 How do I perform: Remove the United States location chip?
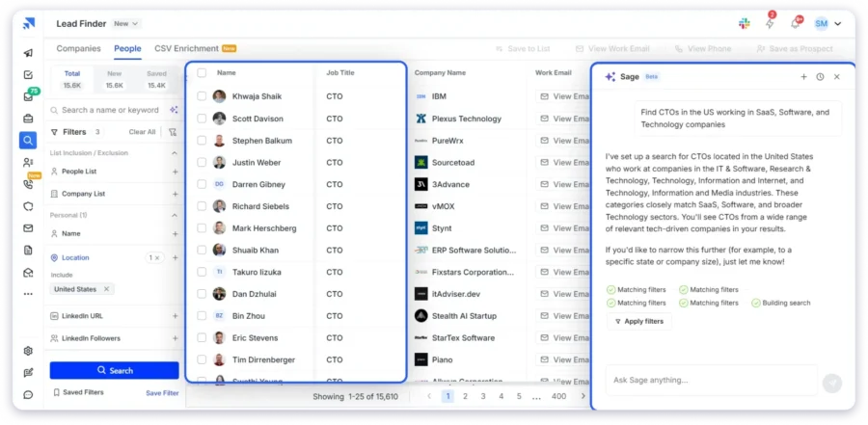pos(106,289)
